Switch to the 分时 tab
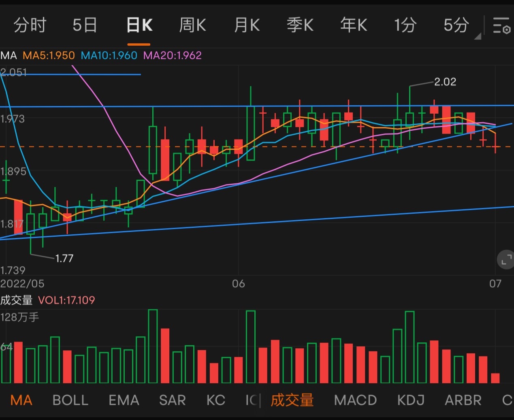Viewport: 514px width, 420px height. (x=30, y=25)
